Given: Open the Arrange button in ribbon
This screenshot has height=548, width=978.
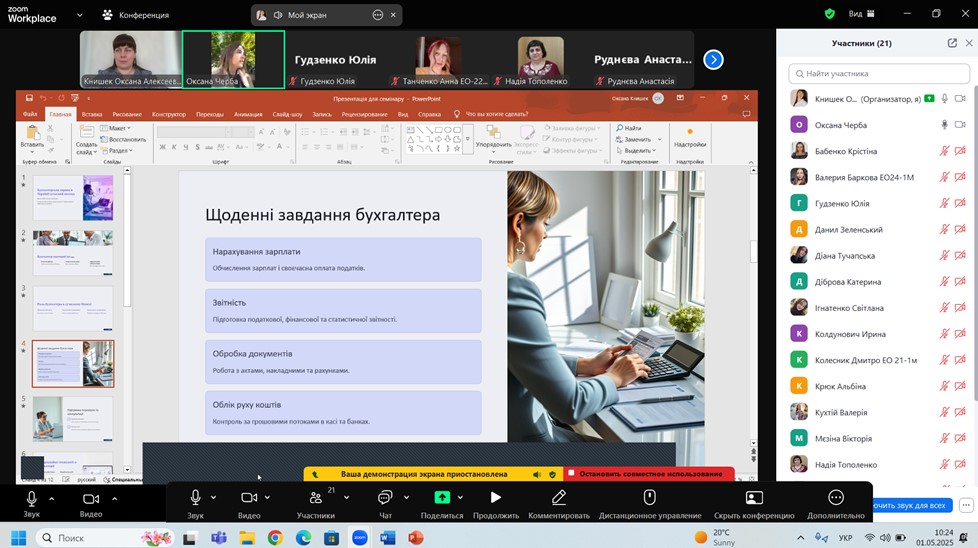Looking at the screenshot, I should click(493, 138).
